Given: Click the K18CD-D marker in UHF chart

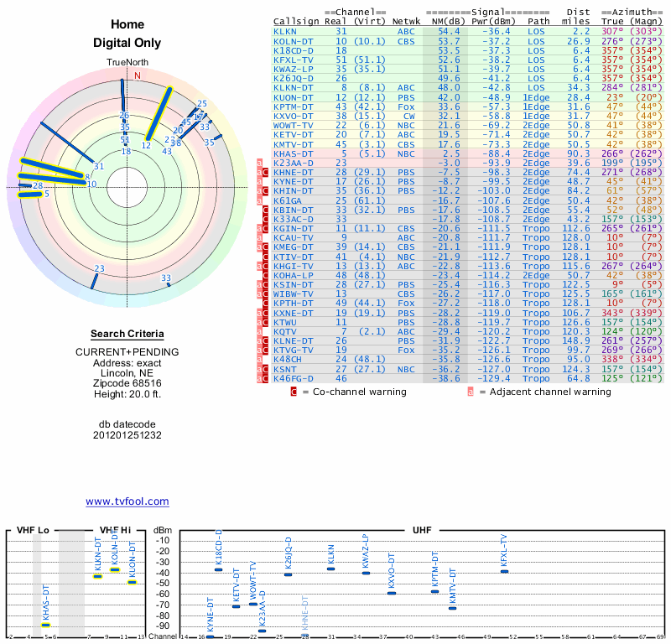Looking at the screenshot, I should click(x=218, y=569).
